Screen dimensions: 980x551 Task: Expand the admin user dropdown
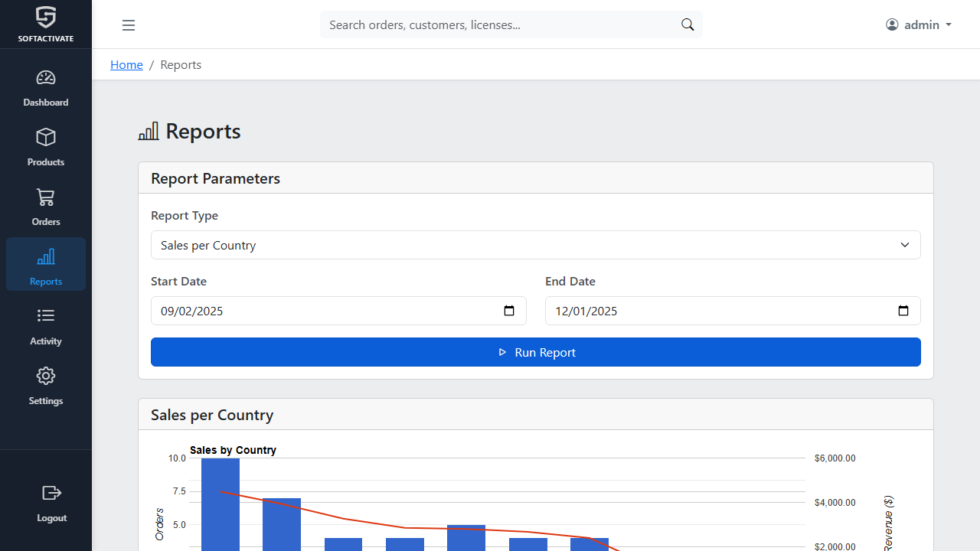[x=919, y=25]
